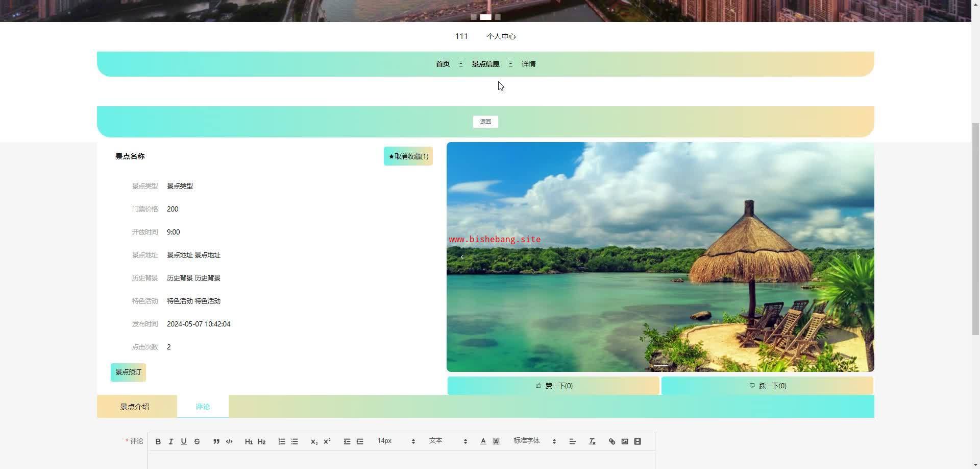980x469 pixels.
Task: Click the publish time 2024-05-07 10:42:04
Action: tap(199, 324)
